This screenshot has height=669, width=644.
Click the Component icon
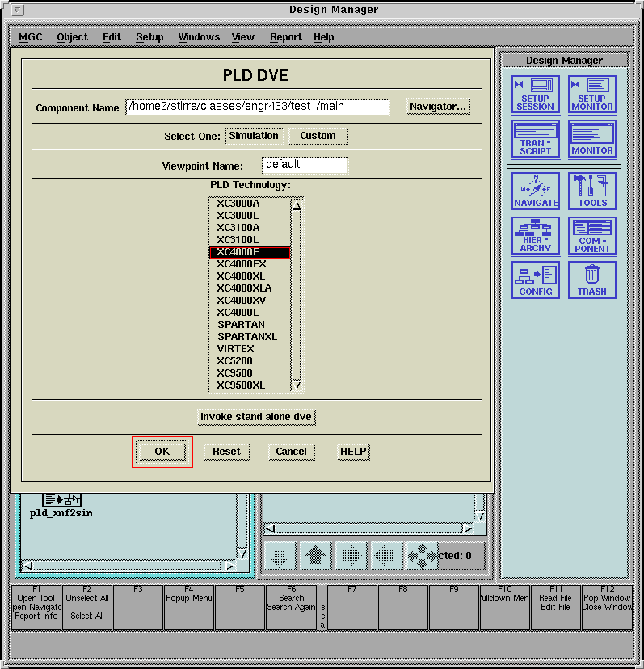[x=591, y=236]
